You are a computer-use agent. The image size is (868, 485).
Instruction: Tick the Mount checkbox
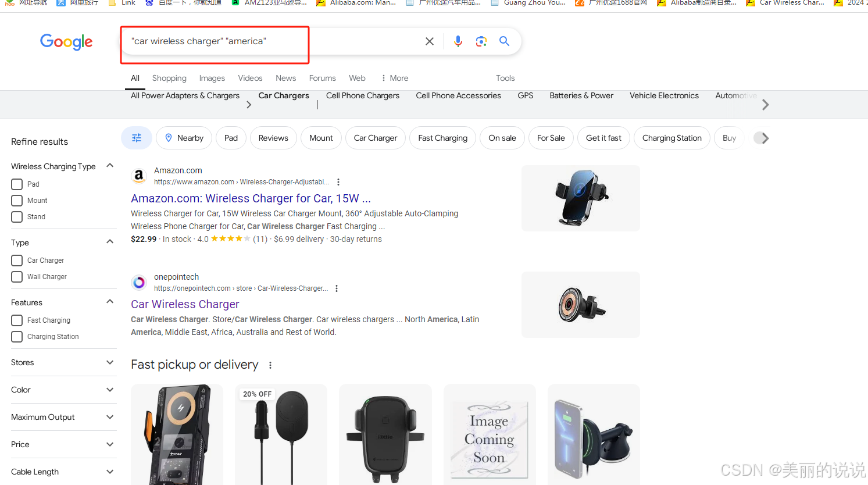[x=17, y=201]
